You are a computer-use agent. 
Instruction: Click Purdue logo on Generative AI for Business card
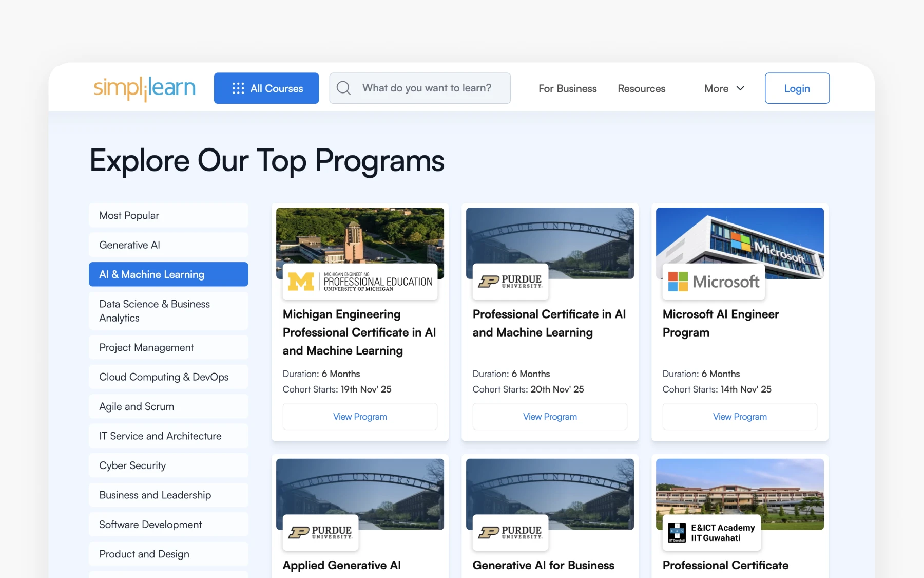[x=510, y=532]
